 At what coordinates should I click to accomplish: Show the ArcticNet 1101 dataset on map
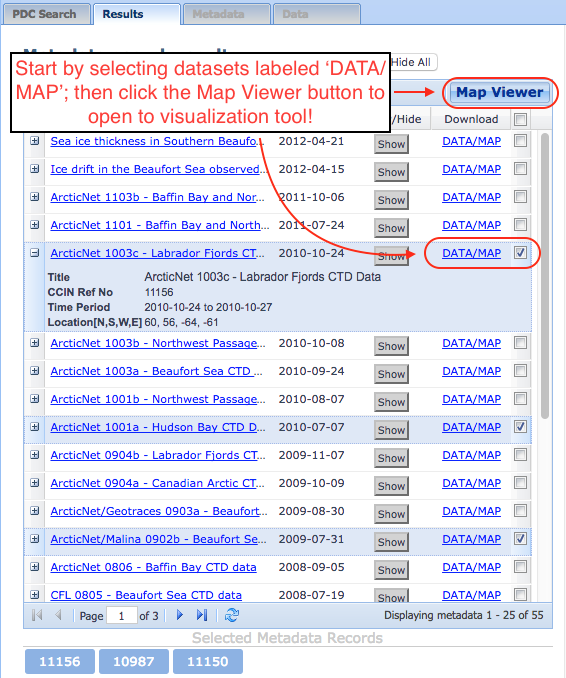[391, 228]
